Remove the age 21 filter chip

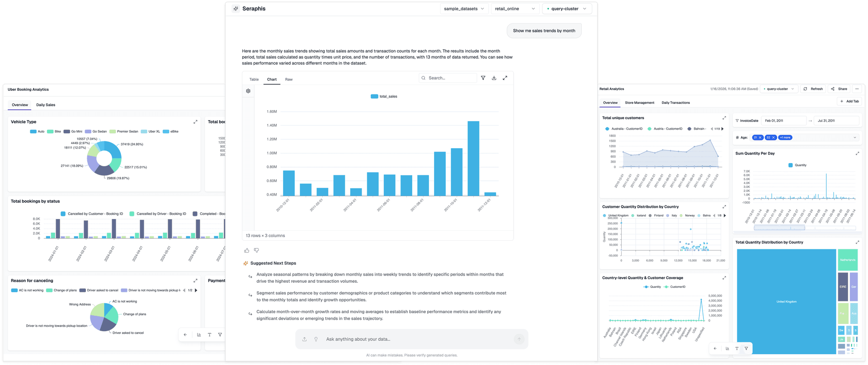760,138
